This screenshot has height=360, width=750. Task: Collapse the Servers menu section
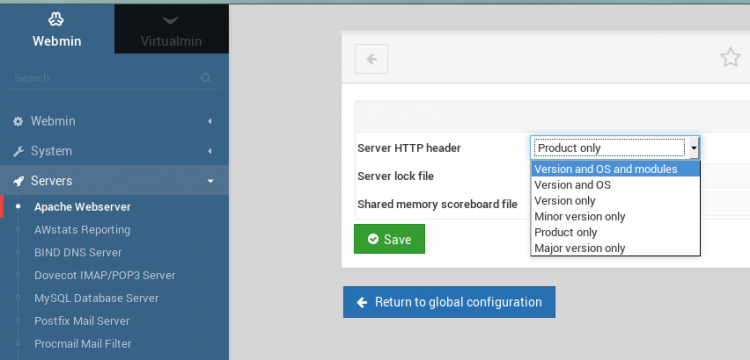pyautogui.click(x=114, y=181)
